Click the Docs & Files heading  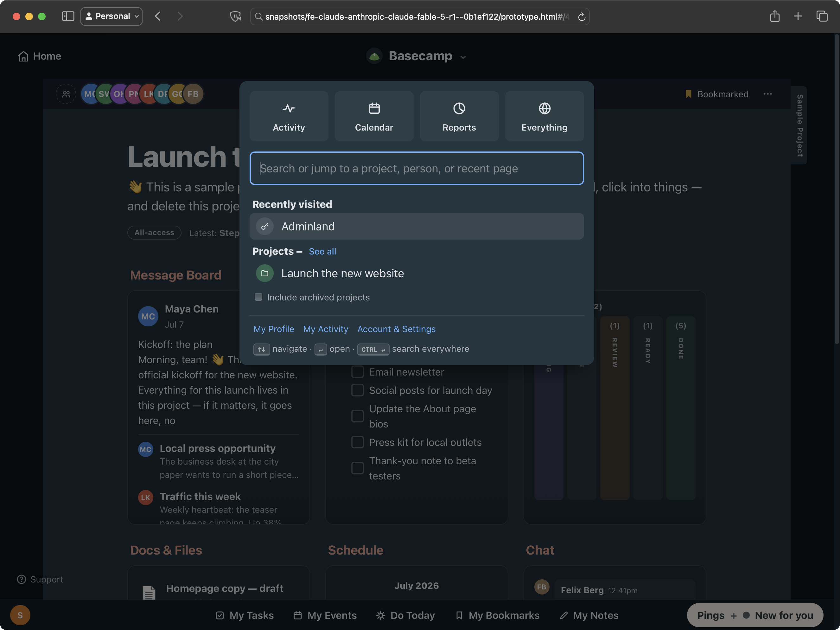tap(166, 550)
